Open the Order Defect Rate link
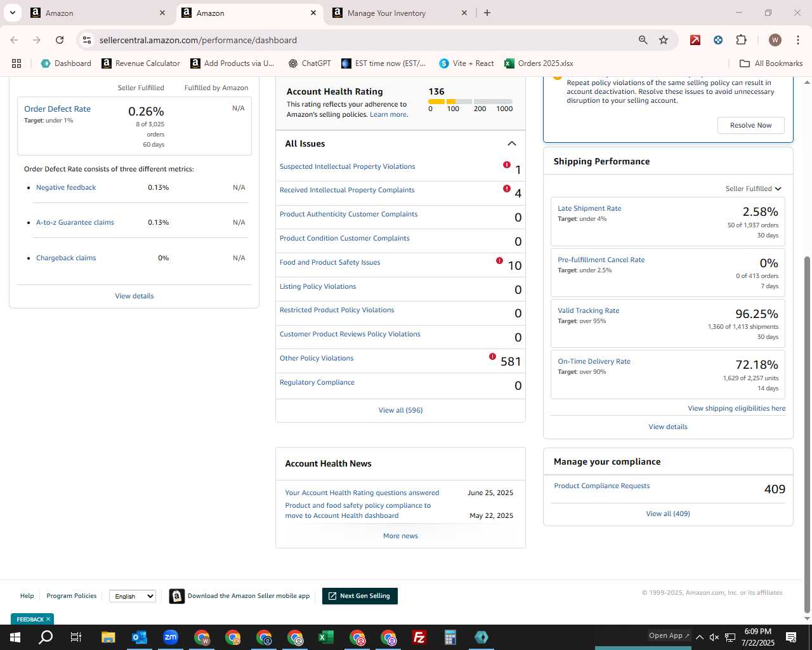 (57, 109)
